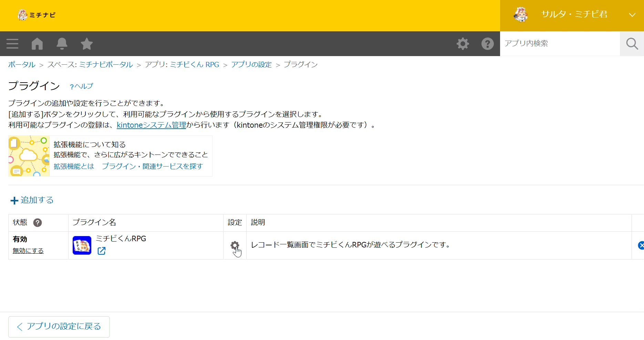Expand the user account dropdown chevron
The width and height of the screenshot is (644, 340).
coord(632,15)
